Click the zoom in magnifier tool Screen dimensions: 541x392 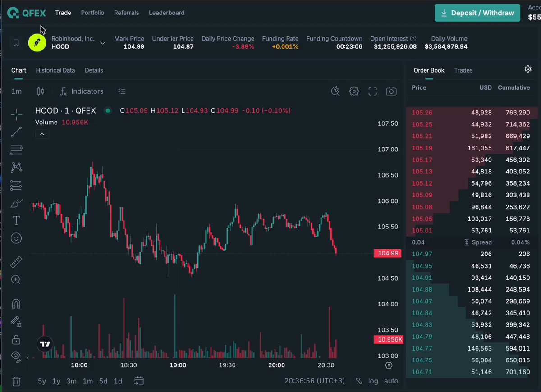[16, 280]
